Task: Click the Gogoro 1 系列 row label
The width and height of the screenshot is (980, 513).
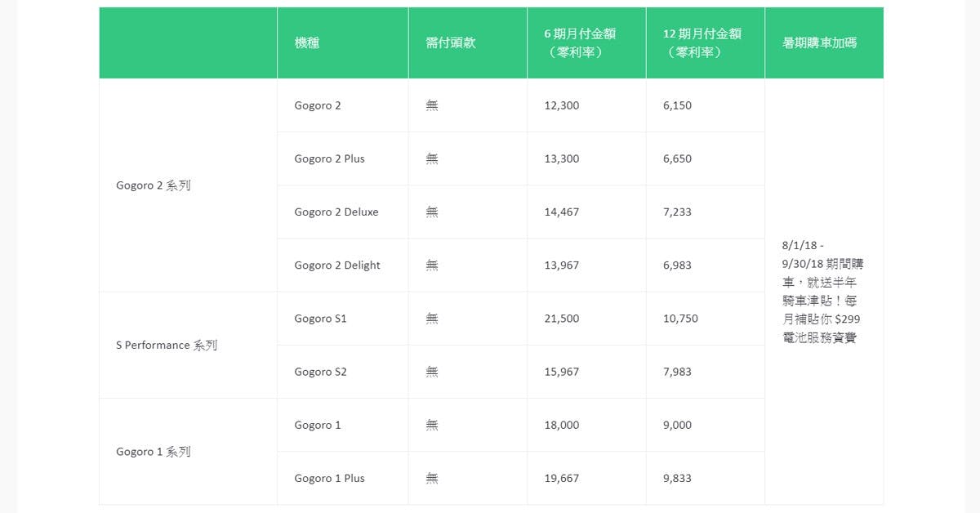Action: click(154, 451)
